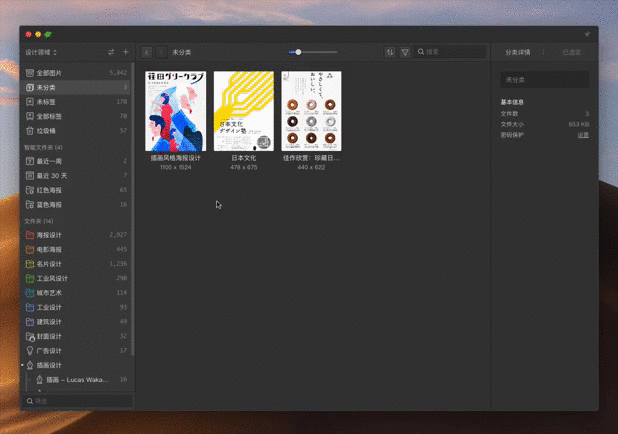Viewport: 618px width, 434px height.
Task: Click the 设置 password protection link
Action: pyautogui.click(x=583, y=135)
